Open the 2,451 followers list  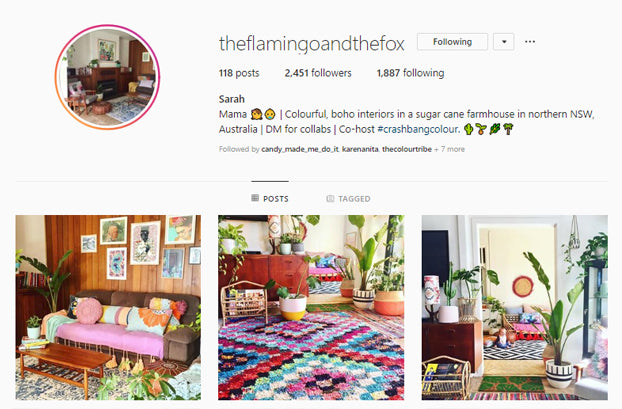pos(318,73)
